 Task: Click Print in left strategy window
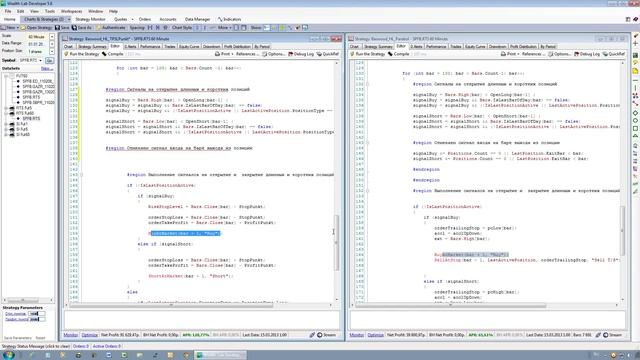coord(223,54)
